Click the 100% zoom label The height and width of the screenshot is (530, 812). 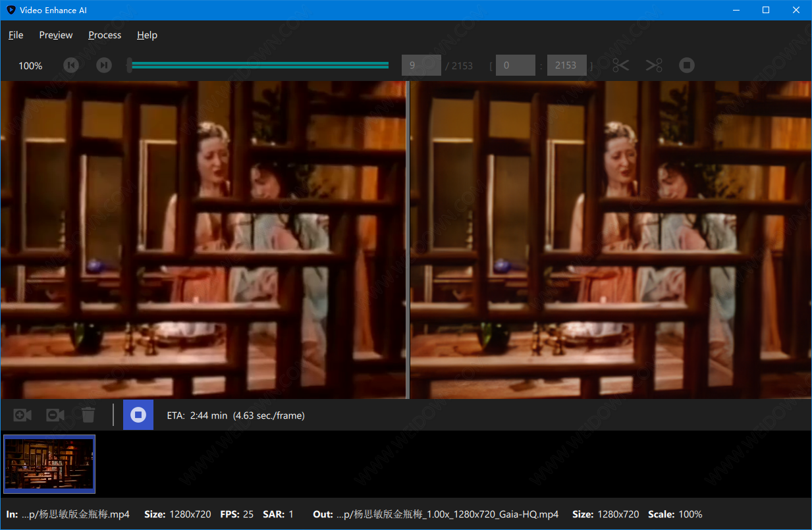pyautogui.click(x=30, y=66)
